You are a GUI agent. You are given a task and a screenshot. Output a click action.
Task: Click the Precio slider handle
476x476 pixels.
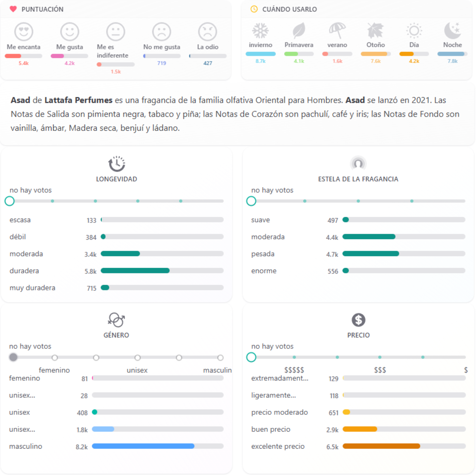click(251, 357)
